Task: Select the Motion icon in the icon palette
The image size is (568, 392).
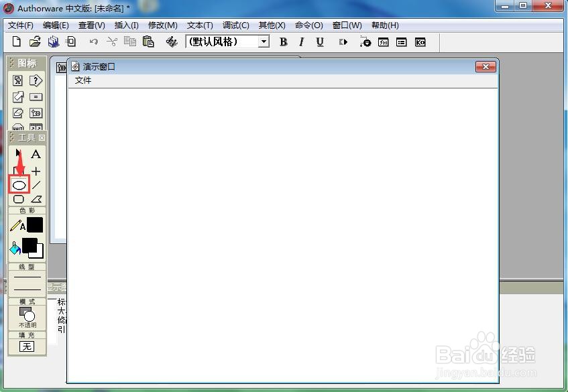Action: pos(17,97)
